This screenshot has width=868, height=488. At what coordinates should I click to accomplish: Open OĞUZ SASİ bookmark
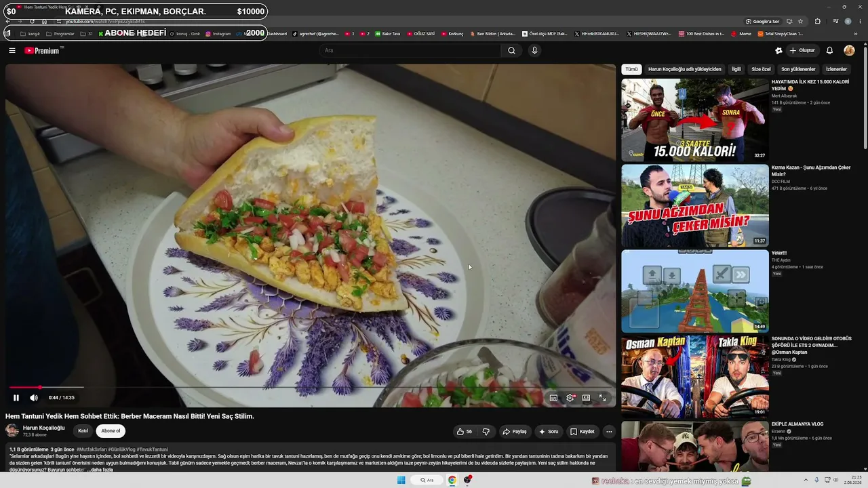click(x=420, y=34)
